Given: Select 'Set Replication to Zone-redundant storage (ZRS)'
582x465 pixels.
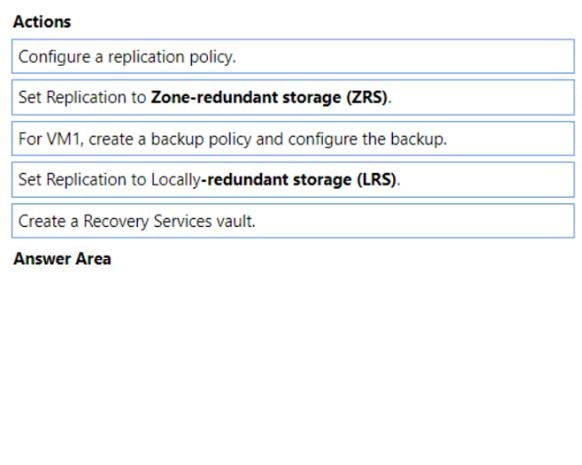Looking at the screenshot, I should pyautogui.click(x=293, y=97).
